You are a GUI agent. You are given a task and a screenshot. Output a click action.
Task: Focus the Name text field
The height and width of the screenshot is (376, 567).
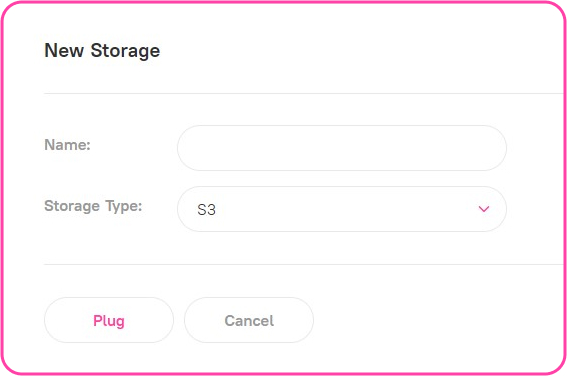click(x=342, y=148)
